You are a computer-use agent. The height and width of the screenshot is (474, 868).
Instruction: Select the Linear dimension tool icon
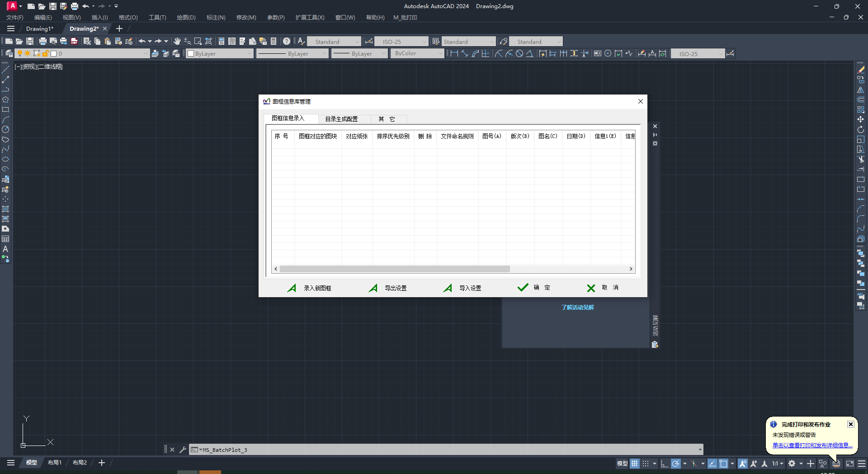[454, 53]
